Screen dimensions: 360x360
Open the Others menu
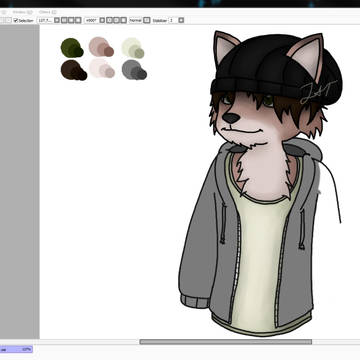click(47, 12)
